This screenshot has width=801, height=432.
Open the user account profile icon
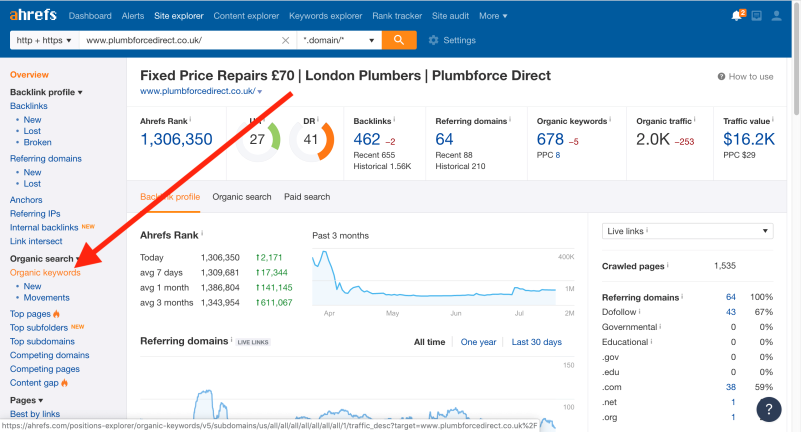point(776,16)
